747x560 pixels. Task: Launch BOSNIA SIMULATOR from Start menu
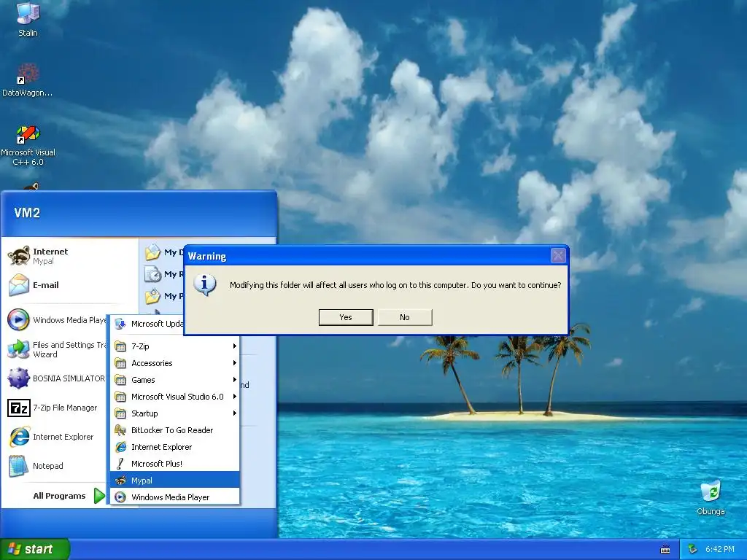(x=56, y=378)
